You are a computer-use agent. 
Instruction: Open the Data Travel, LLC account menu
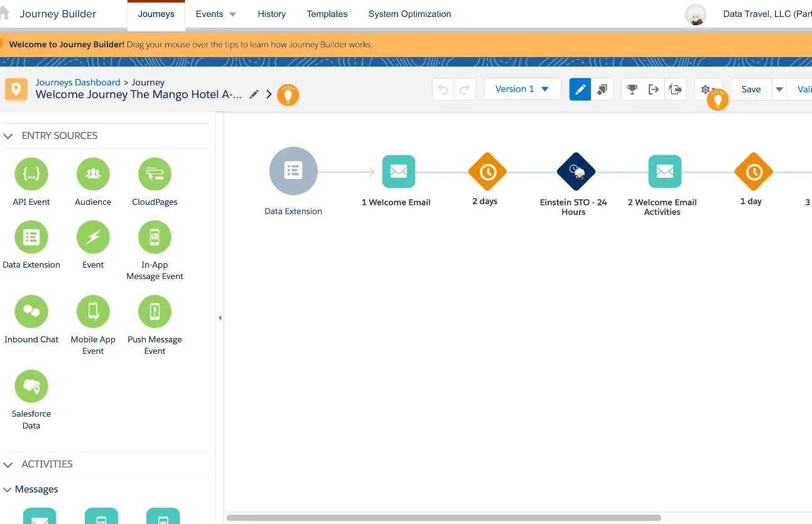click(x=767, y=14)
